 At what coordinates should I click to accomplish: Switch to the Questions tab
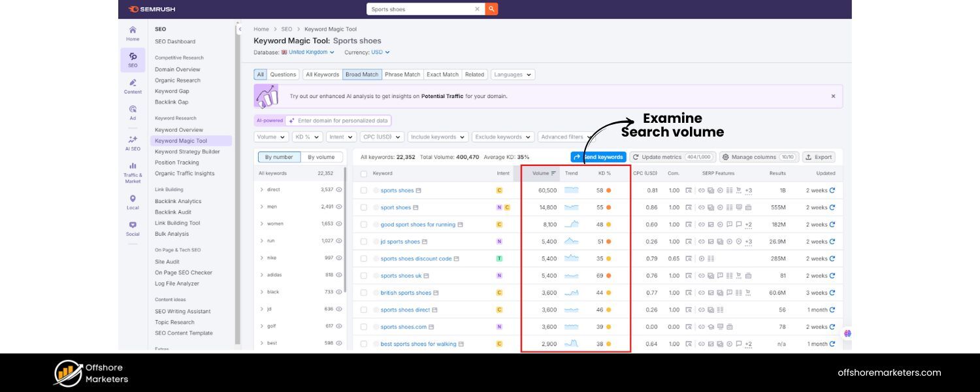pyautogui.click(x=283, y=74)
